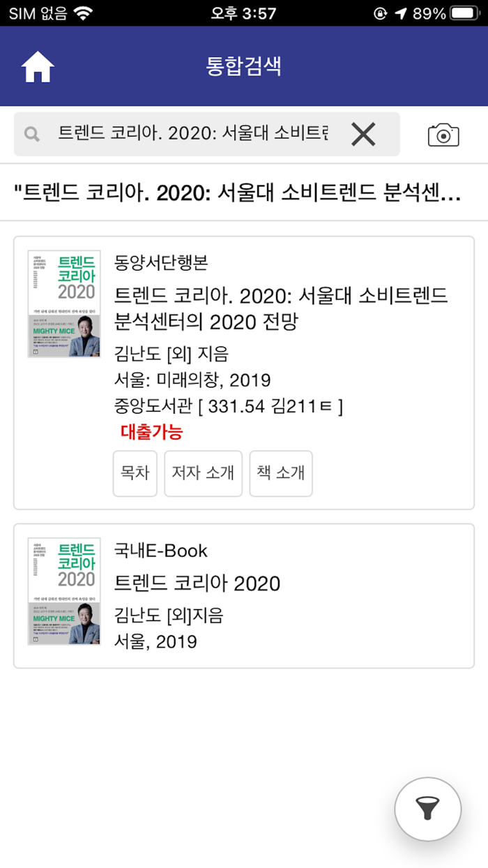The height and width of the screenshot is (868, 488).
Task: Tap the magnifying glass search icon
Action: tap(31, 133)
